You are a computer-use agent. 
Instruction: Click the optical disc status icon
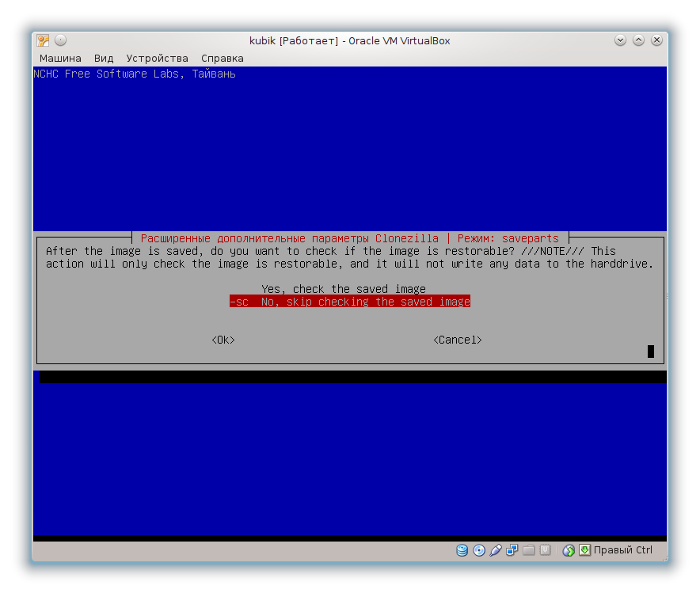[x=479, y=550]
